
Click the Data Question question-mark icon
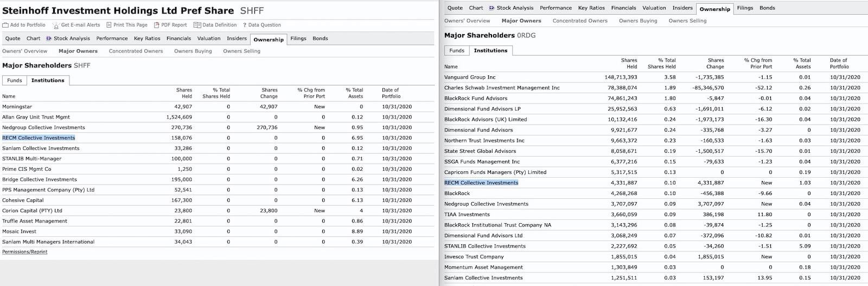[244, 25]
